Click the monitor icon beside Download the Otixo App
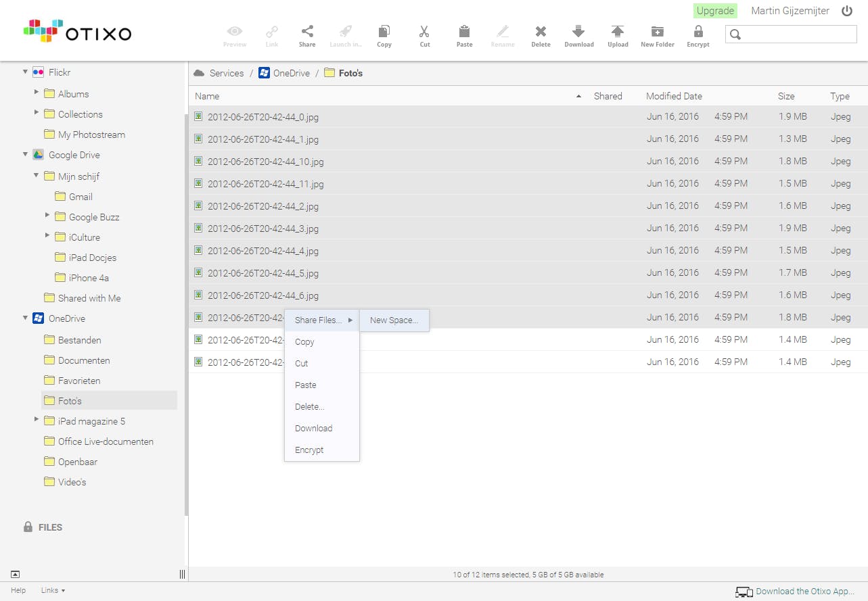 tap(744, 592)
